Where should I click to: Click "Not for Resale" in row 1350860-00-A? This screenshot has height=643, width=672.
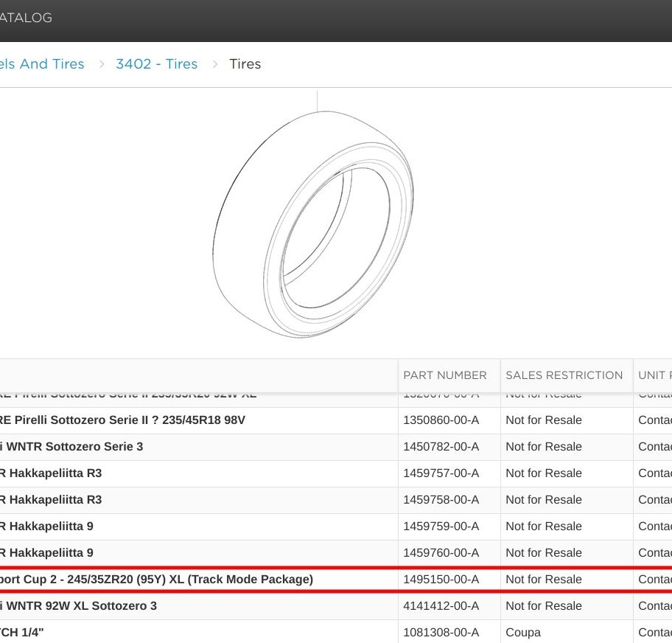[x=544, y=420]
